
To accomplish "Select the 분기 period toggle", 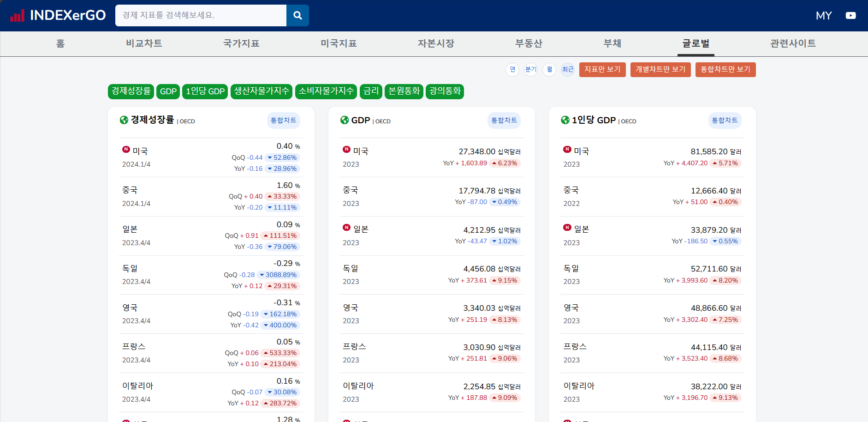I will [x=531, y=70].
